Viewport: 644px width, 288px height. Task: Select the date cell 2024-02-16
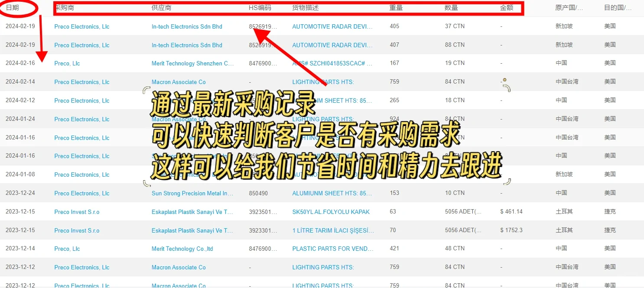[20, 63]
